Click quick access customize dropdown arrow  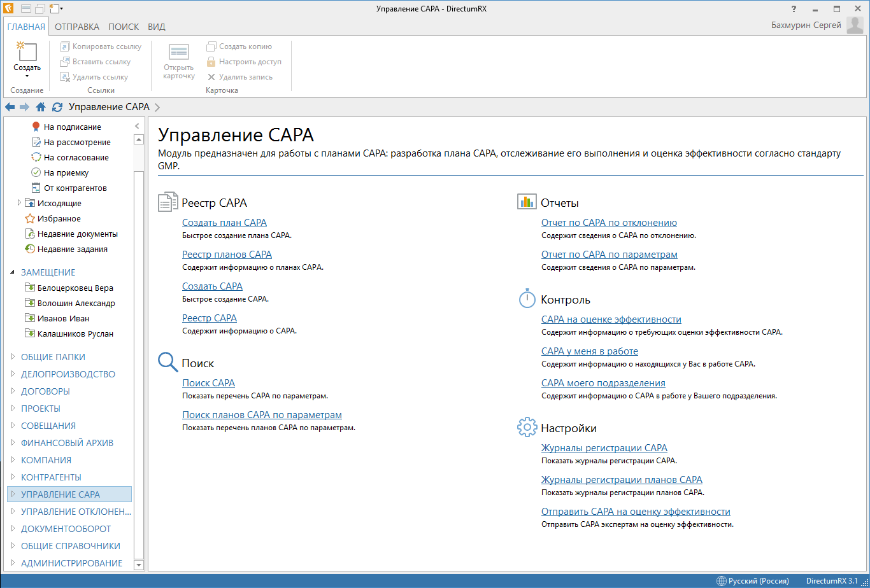coord(61,9)
